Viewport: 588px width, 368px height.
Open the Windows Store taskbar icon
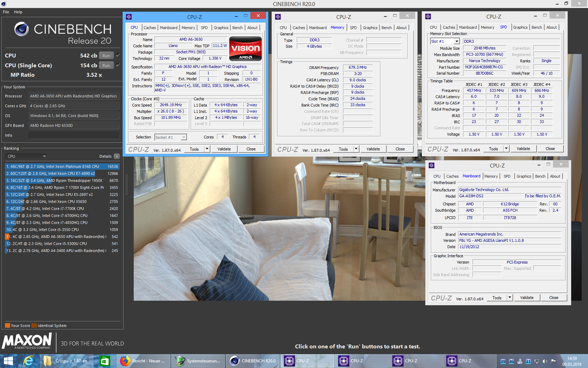coord(105,361)
